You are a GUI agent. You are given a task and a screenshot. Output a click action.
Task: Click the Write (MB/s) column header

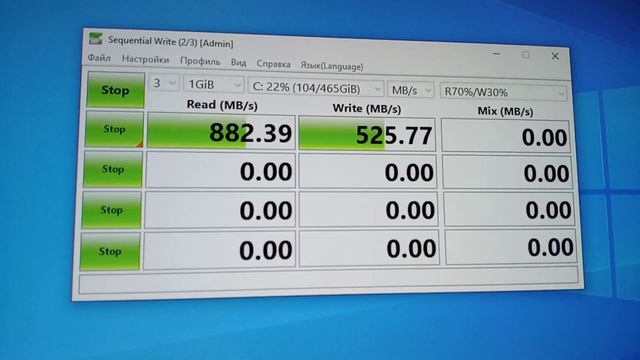367,109
